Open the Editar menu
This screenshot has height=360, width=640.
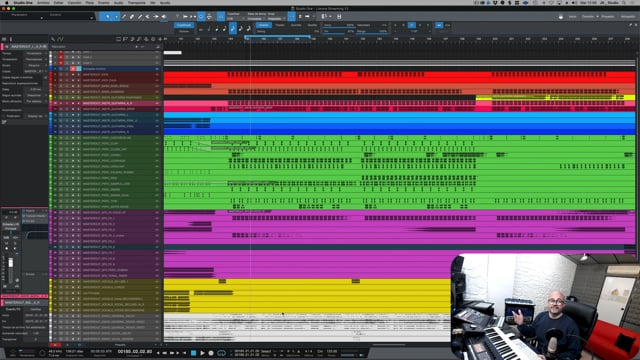click(58, 2)
